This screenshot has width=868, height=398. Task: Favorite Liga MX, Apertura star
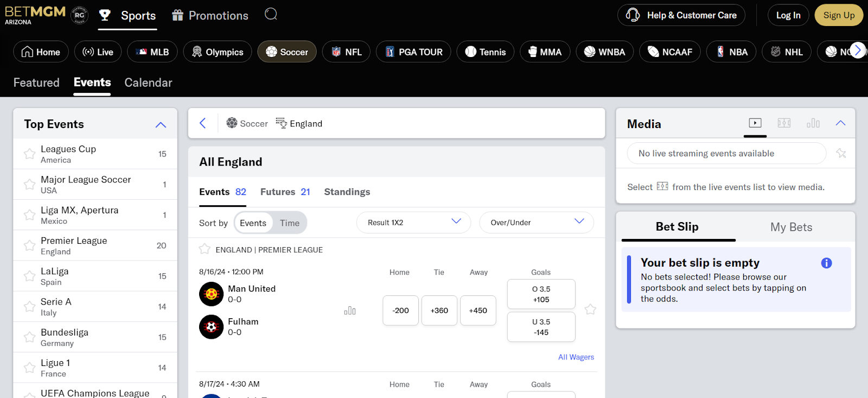click(29, 215)
